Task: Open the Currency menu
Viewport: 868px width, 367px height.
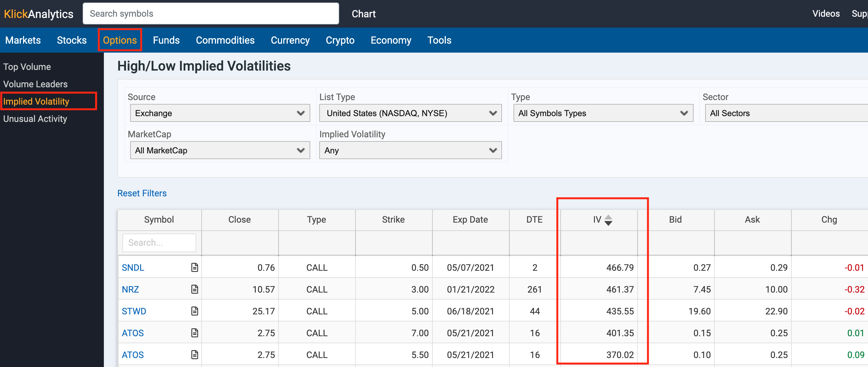Action: pyautogui.click(x=290, y=40)
